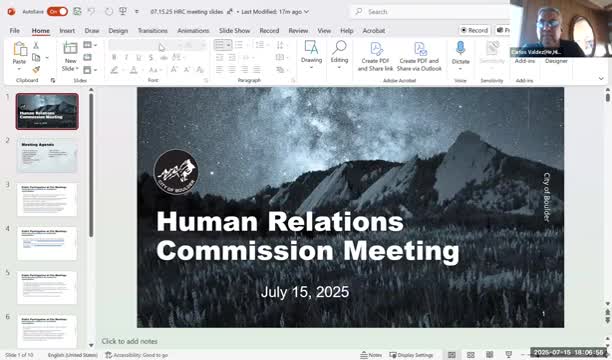Open the Copy dropdown arrow

point(47,58)
